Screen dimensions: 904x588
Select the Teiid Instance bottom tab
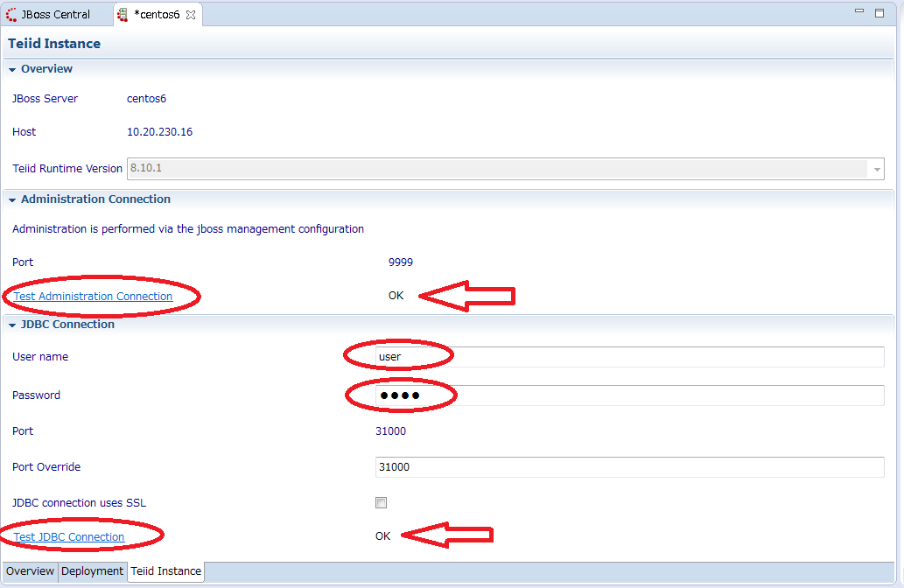166,570
